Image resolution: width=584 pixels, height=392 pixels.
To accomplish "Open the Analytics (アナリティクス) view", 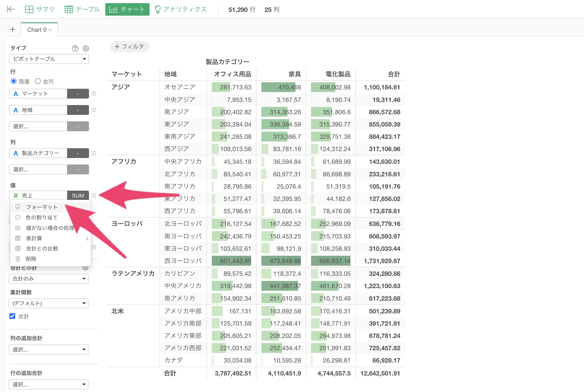I will tap(181, 9).
